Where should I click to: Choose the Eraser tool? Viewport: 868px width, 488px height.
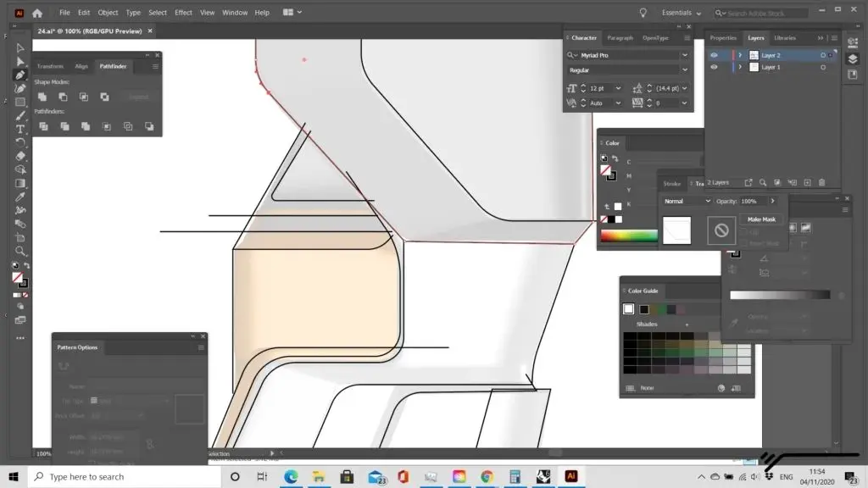point(20,156)
